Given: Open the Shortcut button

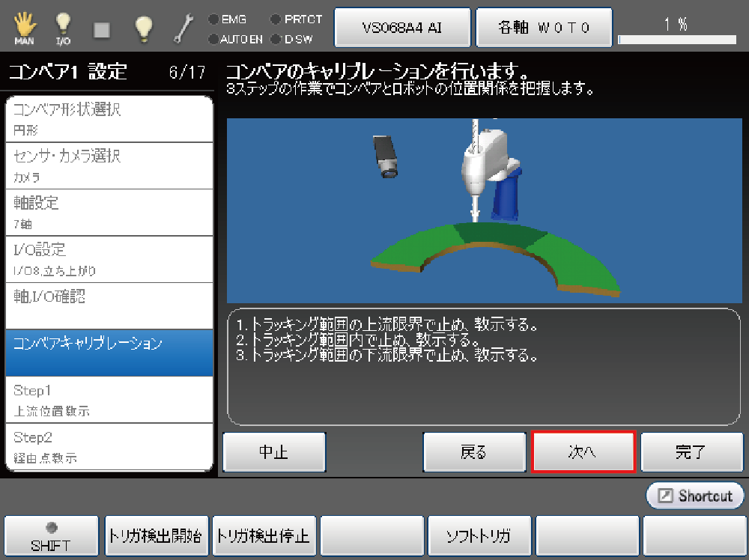Looking at the screenshot, I should (x=695, y=496).
